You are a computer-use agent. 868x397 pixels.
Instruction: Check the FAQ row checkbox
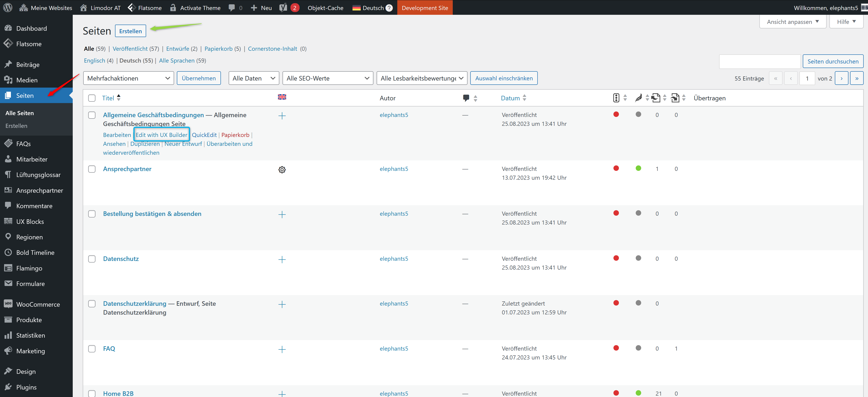tap(92, 349)
